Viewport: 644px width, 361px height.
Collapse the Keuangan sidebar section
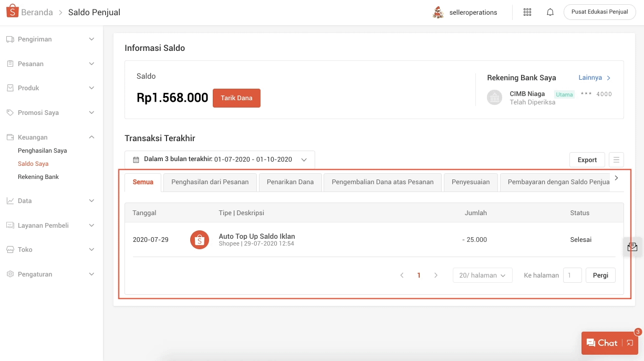(x=91, y=137)
